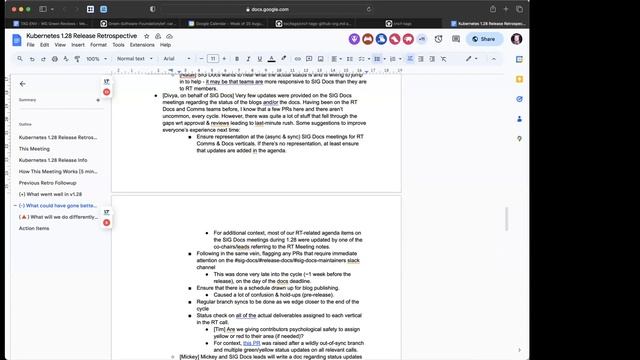Viewport: 640px width, 360px height.
Task: Jump to Kubernetes 1.28 Release Info heading
Action: [x=53, y=160]
